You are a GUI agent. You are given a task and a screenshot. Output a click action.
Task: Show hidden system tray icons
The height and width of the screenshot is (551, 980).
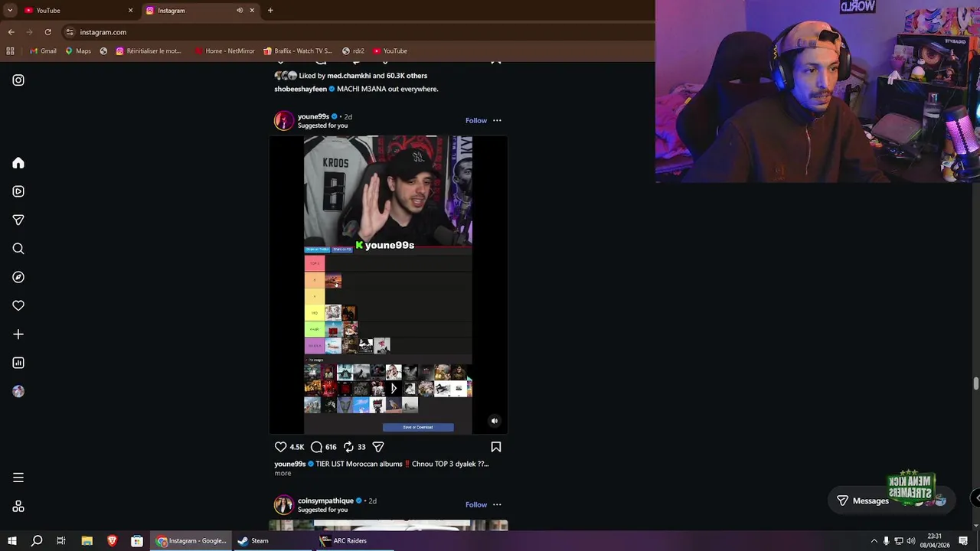[874, 541]
